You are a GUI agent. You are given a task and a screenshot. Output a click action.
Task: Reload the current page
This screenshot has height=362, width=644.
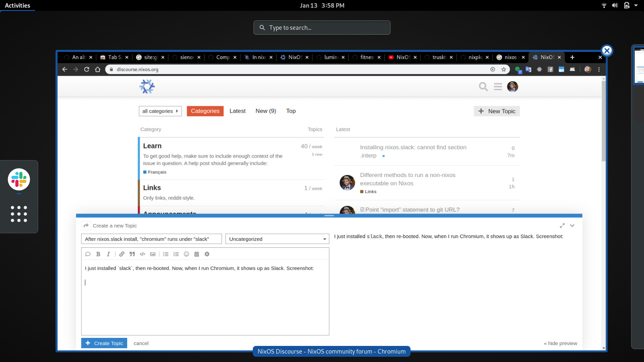click(x=87, y=69)
